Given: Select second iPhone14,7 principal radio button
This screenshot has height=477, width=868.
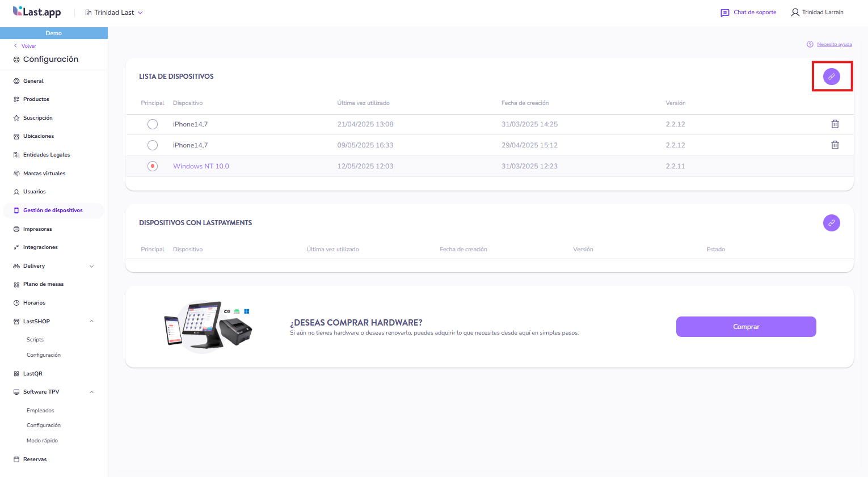Looking at the screenshot, I should pos(153,145).
